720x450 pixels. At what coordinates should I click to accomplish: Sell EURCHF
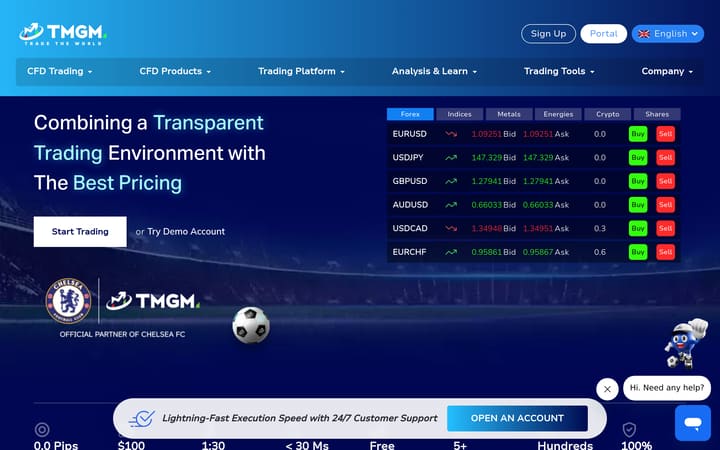665,252
